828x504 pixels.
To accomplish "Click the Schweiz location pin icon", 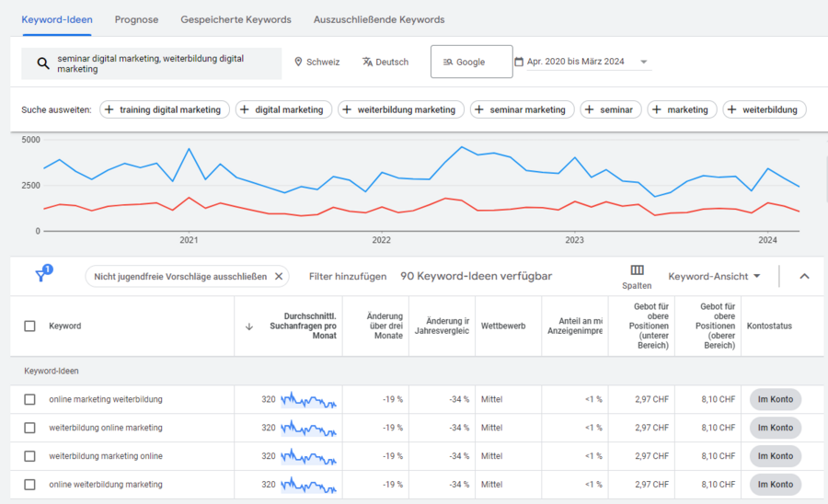I will point(298,63).
